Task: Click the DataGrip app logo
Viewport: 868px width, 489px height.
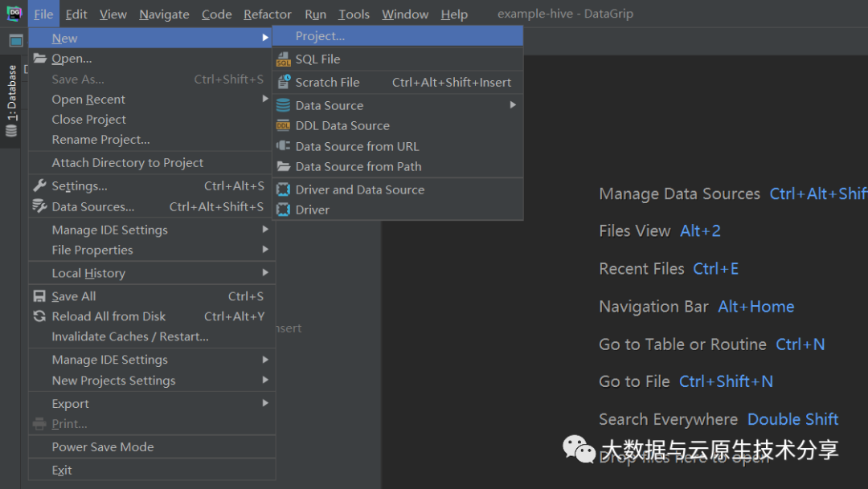Action: tap(14, 14)
